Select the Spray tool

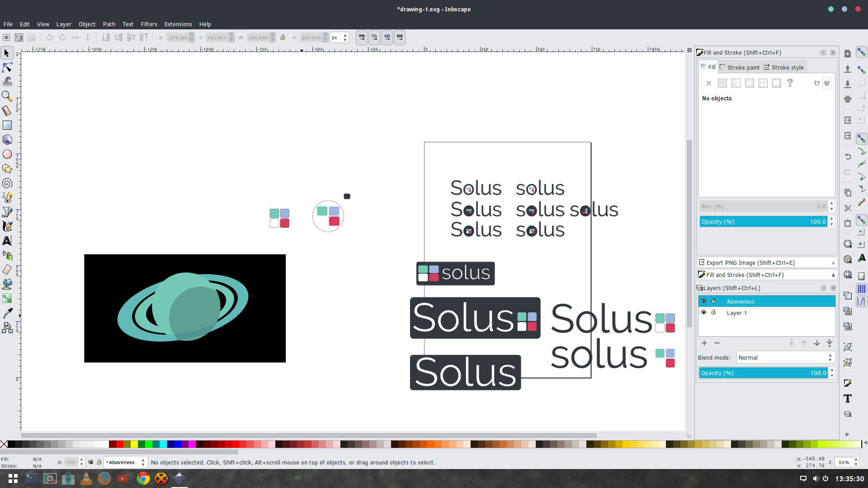click(x=7, y=255)
